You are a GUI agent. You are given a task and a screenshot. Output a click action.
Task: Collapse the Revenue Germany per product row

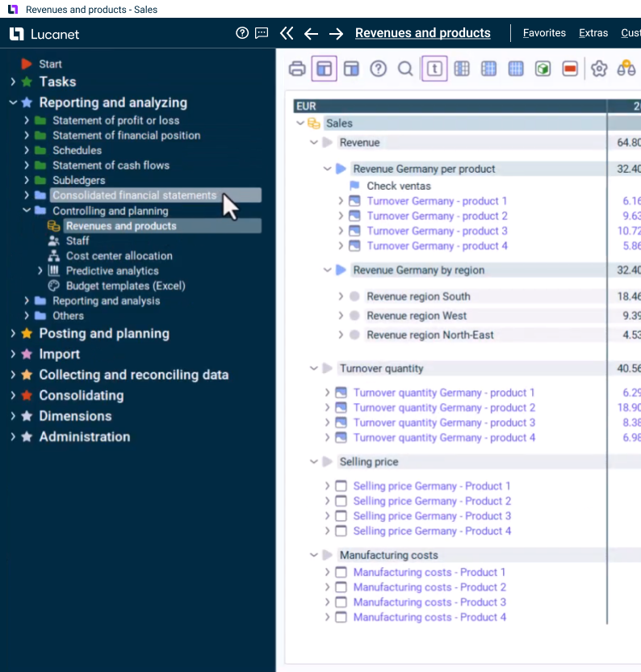pyautogui.click(x=327, y=169)
